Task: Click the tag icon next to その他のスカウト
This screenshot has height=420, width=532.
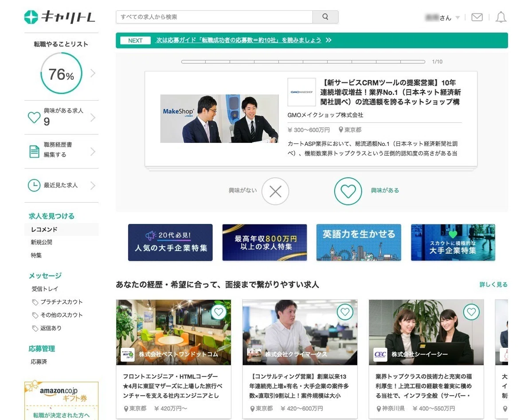Action: point(35,315)
